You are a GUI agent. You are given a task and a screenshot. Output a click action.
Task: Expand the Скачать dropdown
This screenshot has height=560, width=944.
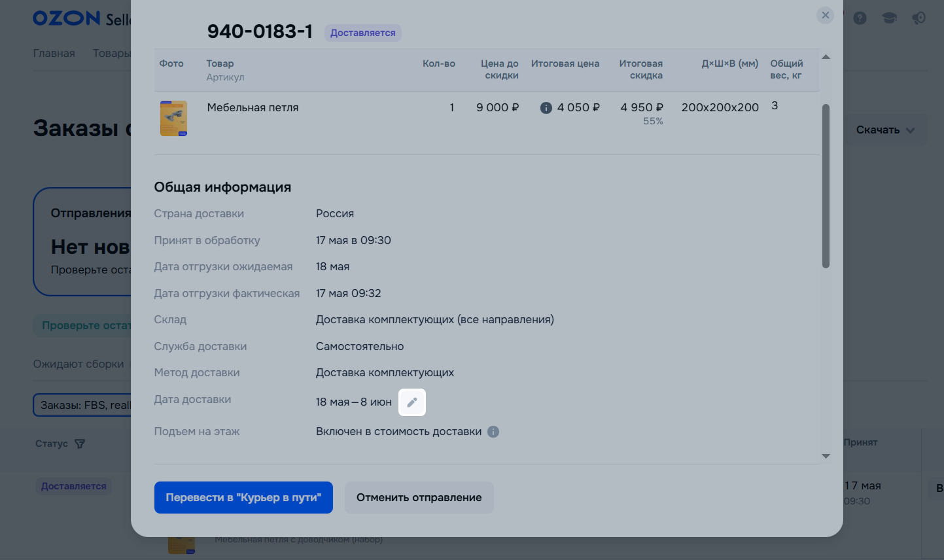[884, 130]
